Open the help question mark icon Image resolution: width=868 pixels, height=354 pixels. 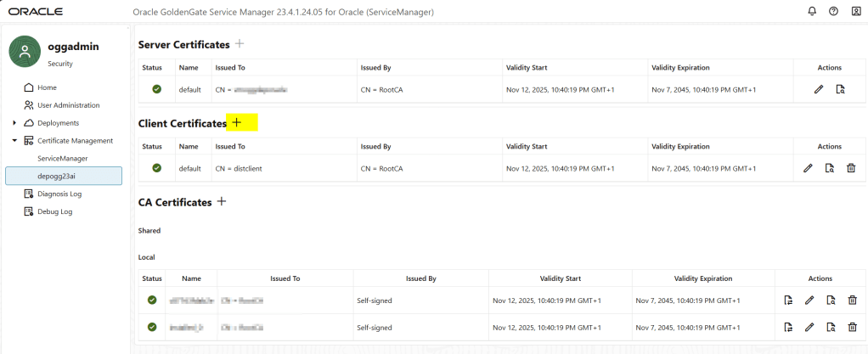coord(833,12)
